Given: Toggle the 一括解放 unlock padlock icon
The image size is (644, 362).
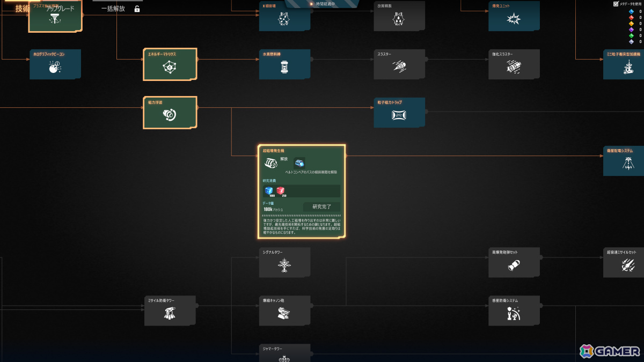Looking at the screenshot, I should pos(137,9).
